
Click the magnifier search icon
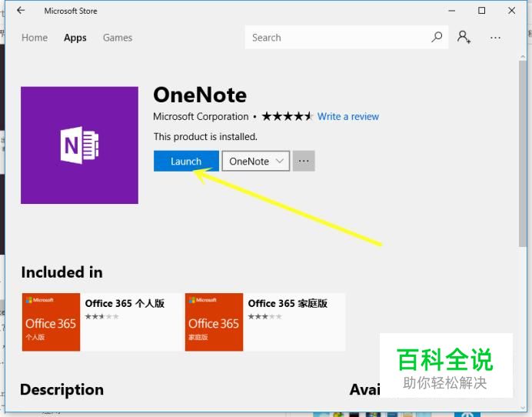pyautogui.click(x=437, y=37)
